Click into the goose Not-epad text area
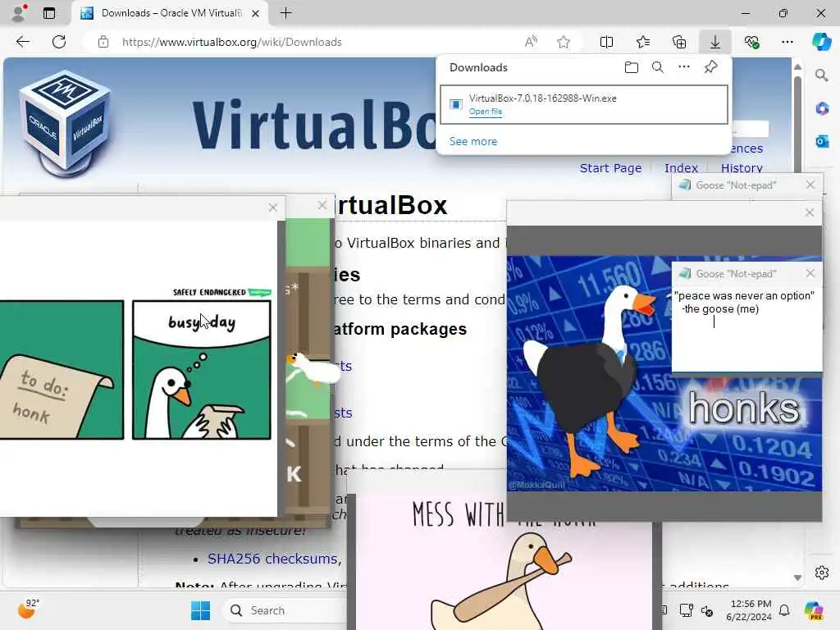Image resolution: width=840 pixels, height=630 pixels. (746, 329)
